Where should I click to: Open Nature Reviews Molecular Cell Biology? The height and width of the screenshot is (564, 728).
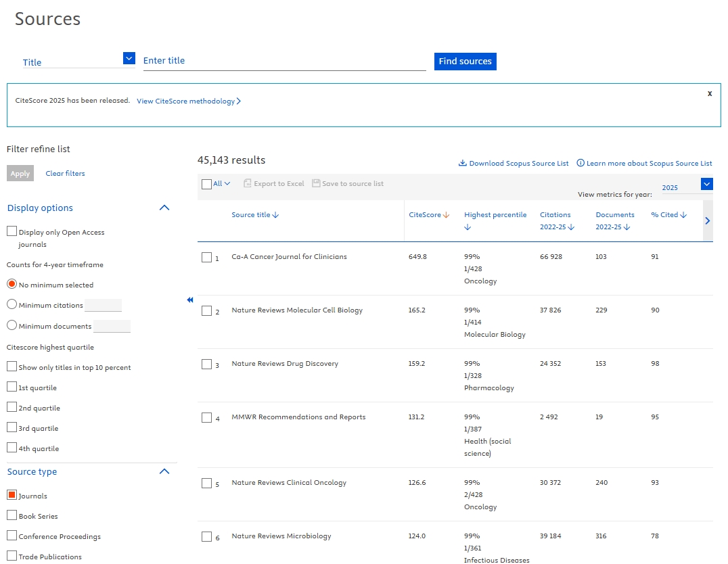[x=296, y=310]
